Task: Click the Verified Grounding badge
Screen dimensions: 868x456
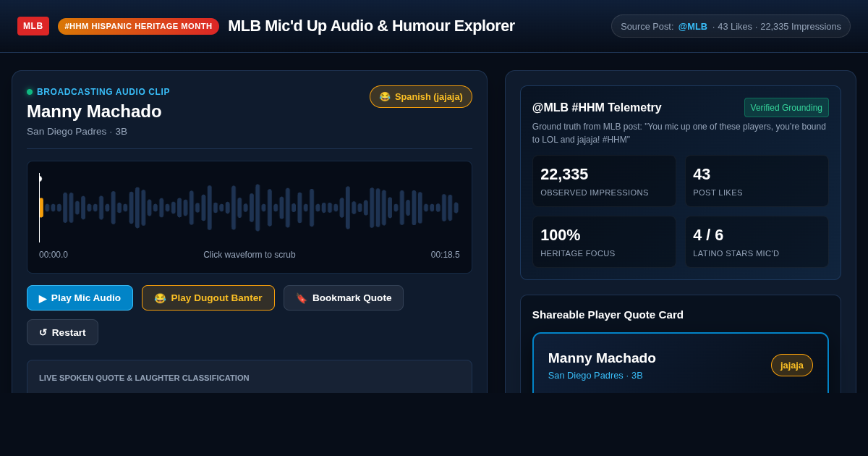Action: (x=786, y=108)
